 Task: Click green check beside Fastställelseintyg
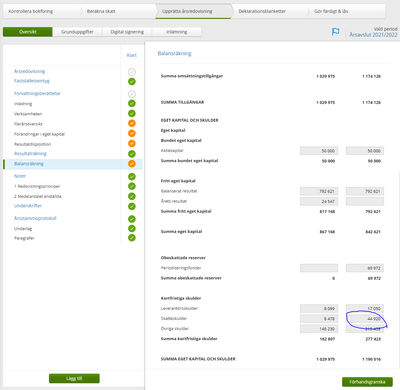point(132,81)
